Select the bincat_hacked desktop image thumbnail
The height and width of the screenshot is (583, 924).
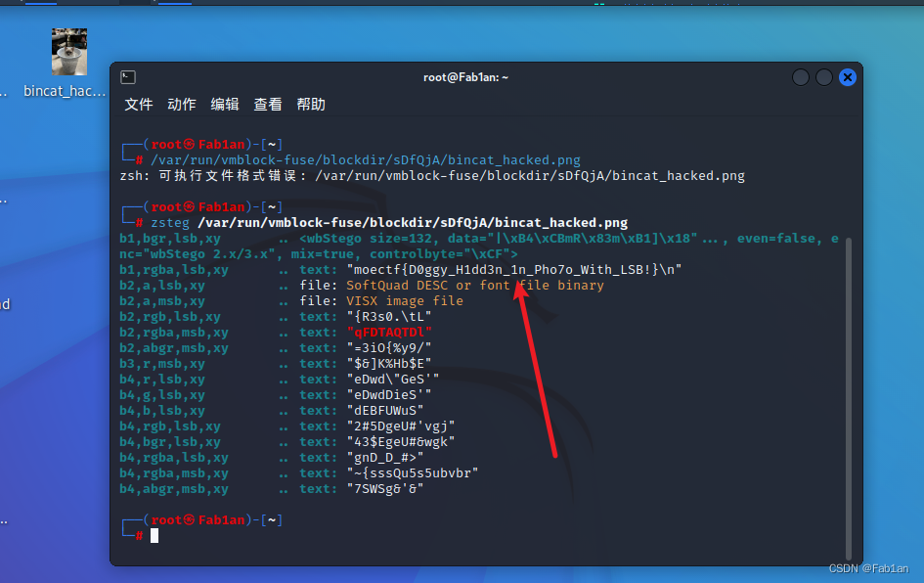tap(69, 52)
